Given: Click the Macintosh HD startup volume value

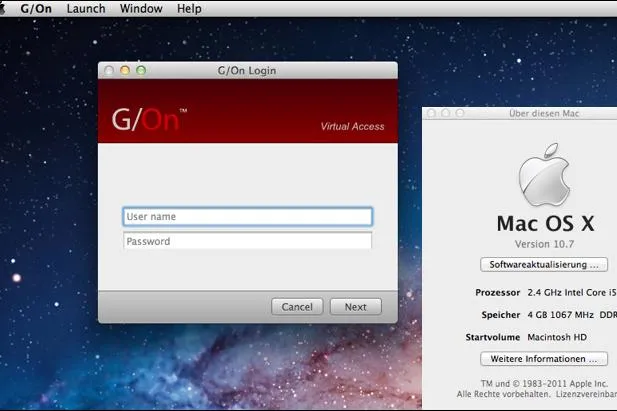Looking at the screenshot, I should 557,337.
